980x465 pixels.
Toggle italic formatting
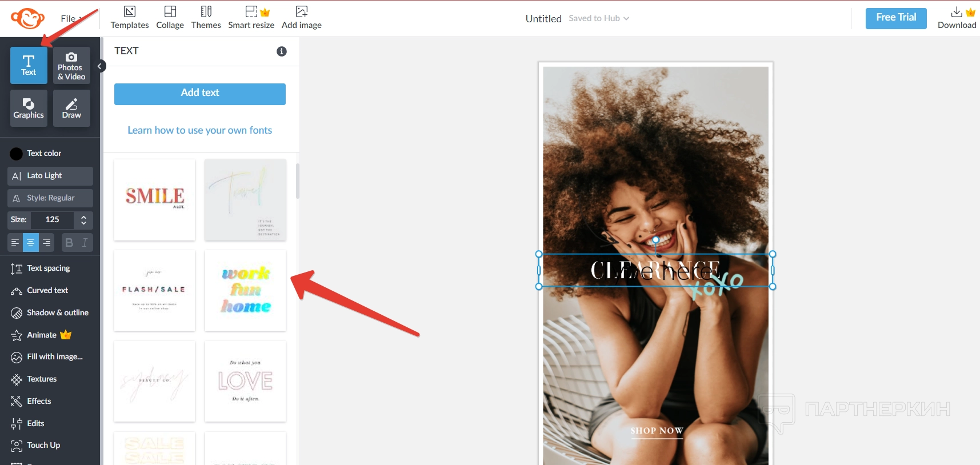[x=85, y=243]
